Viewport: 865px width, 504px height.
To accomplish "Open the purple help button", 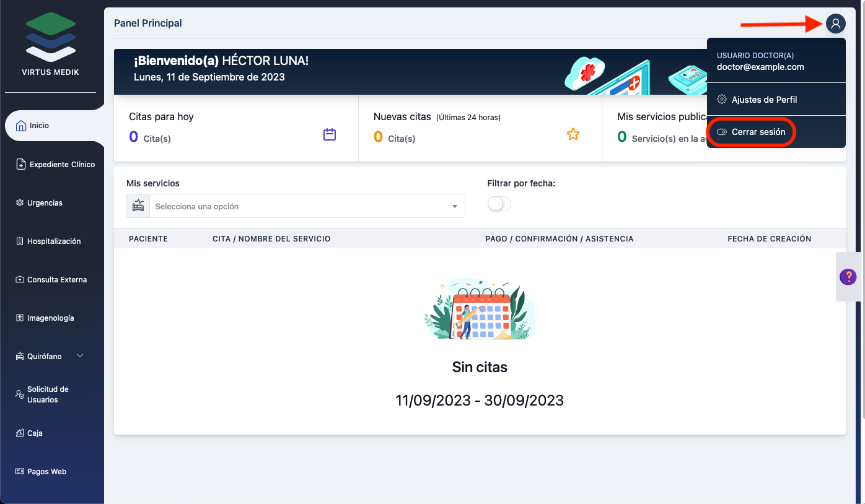I will [848, 277].
